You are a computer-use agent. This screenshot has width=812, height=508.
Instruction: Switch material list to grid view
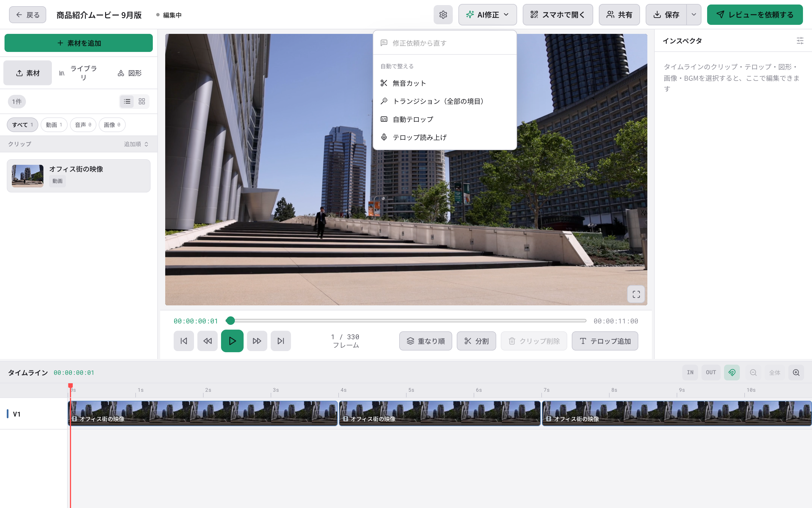coord(142,102)
